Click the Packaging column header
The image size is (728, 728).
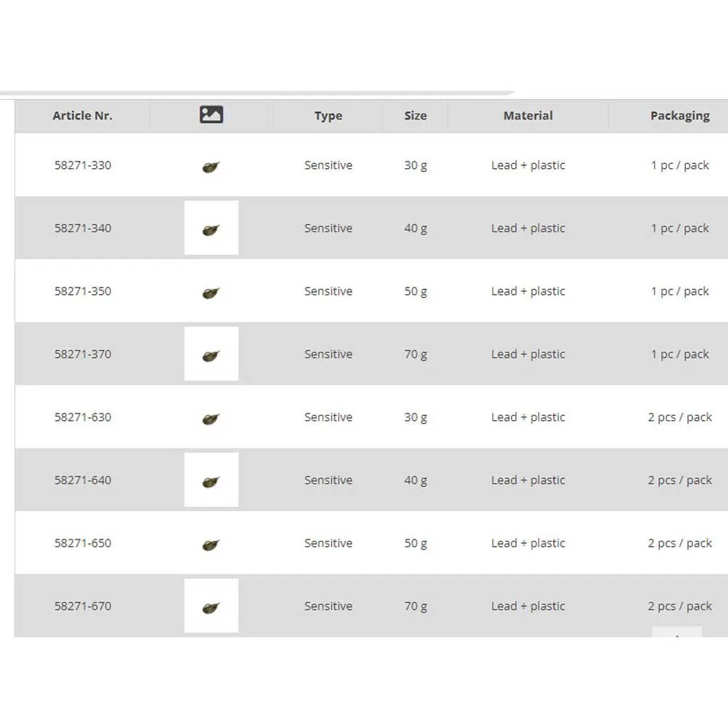[x=679, y=116]
